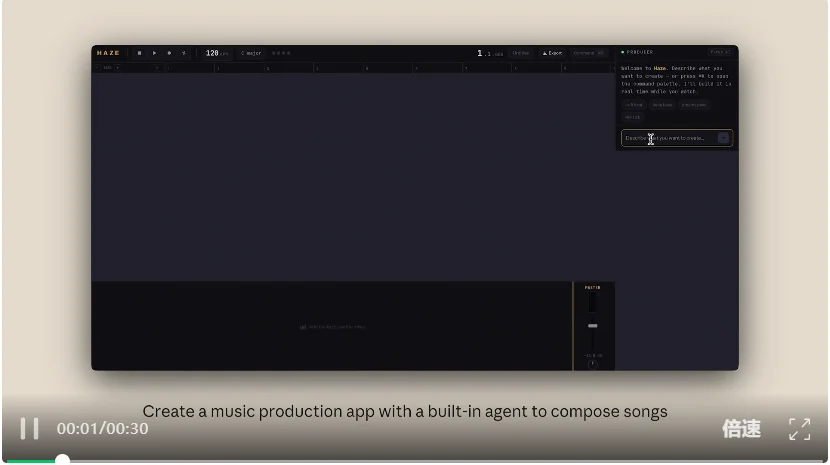The height and width of the screenshot is (465, 830).
Task: Click the master fader handle in the mixer
Action: pos(593,326)
